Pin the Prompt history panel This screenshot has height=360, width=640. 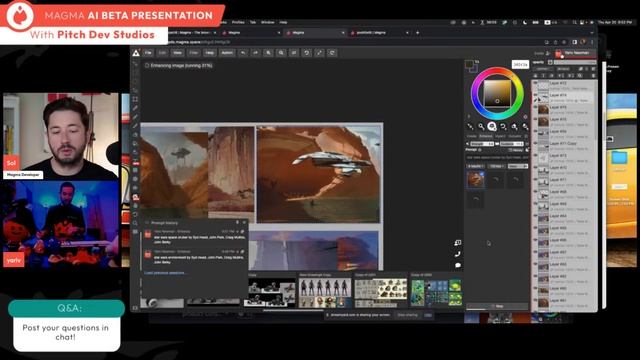pyautogui.click(x=237, y=222)
